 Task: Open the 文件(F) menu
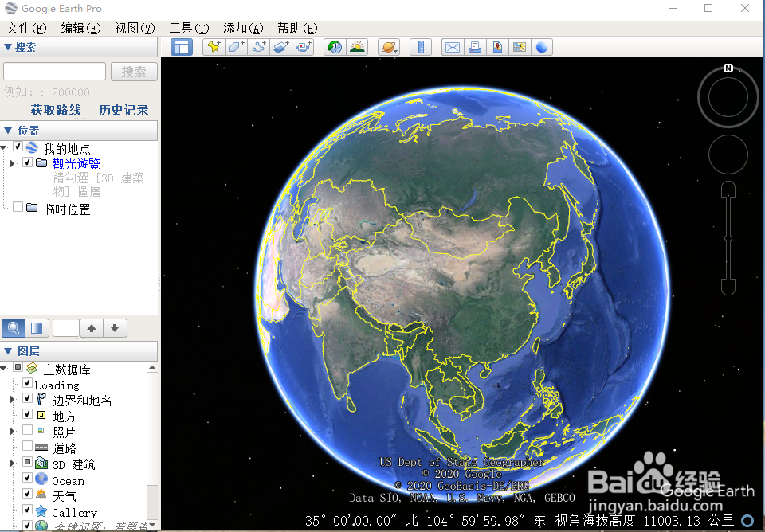point(26,29)
